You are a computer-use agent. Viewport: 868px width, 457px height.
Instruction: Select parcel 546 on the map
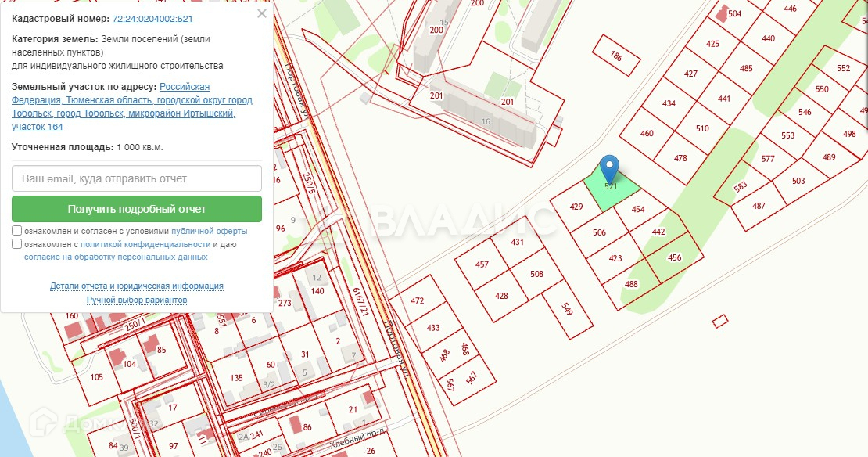805,113
